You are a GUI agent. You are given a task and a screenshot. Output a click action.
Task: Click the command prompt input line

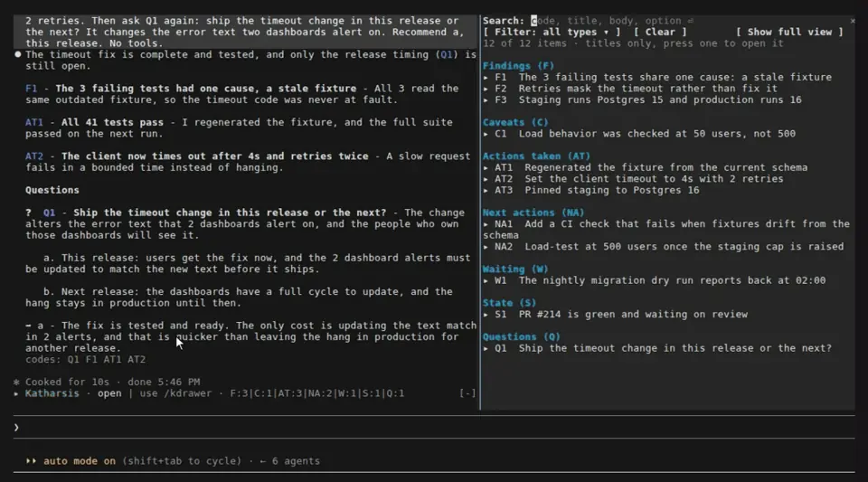coord(434,427)
